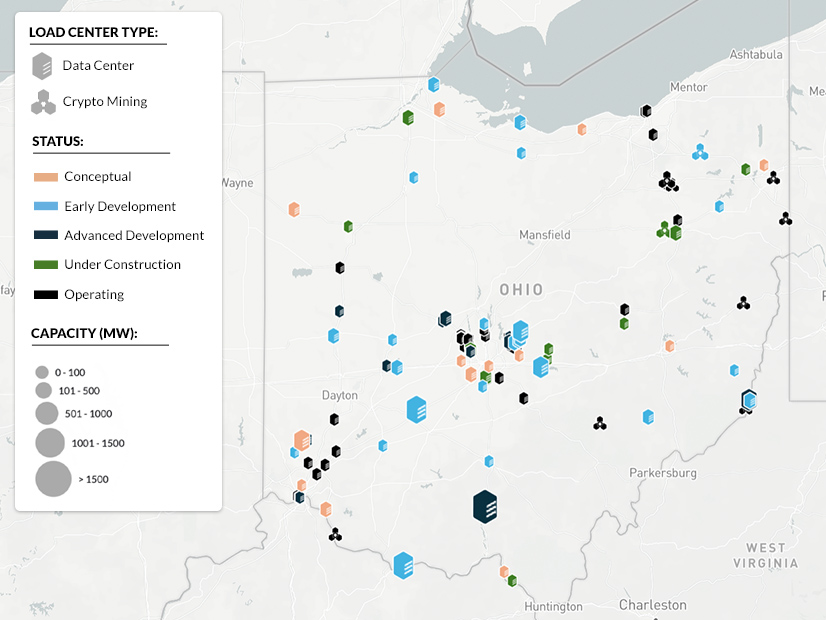Click the CAPACITY (MW) heading
826x620 pixels.
pyautogui.click(x=84, y=333)
